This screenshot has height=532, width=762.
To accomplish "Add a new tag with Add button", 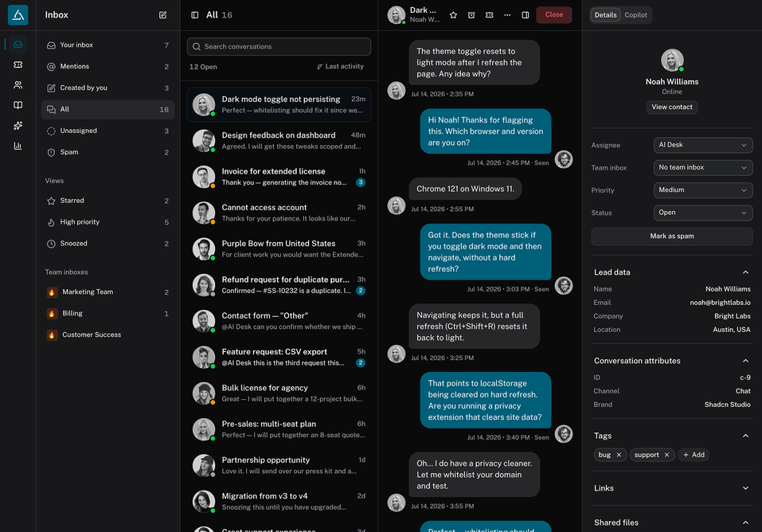I will pyautogui.click(x=694, y=455).
